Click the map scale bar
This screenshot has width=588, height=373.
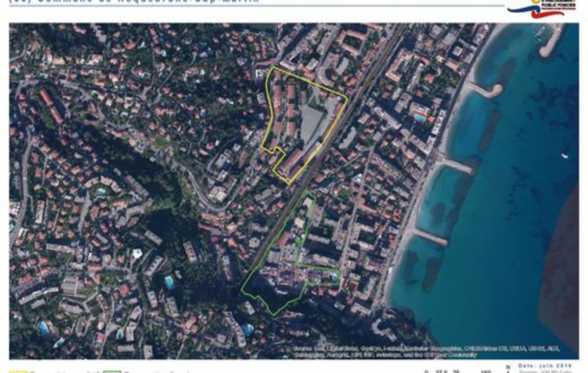point(459,371)
